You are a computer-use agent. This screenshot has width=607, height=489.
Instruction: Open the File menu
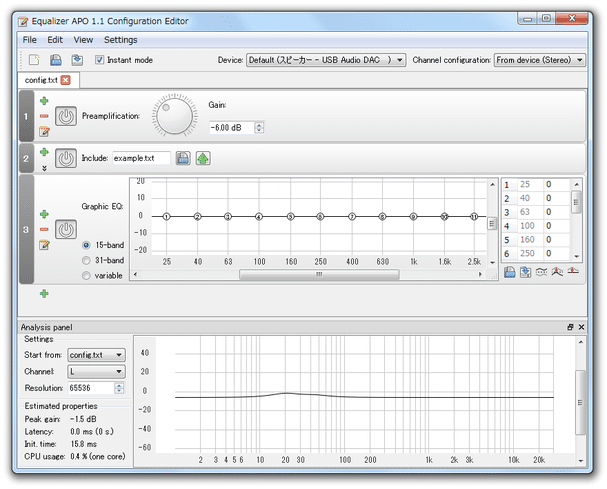29,40
